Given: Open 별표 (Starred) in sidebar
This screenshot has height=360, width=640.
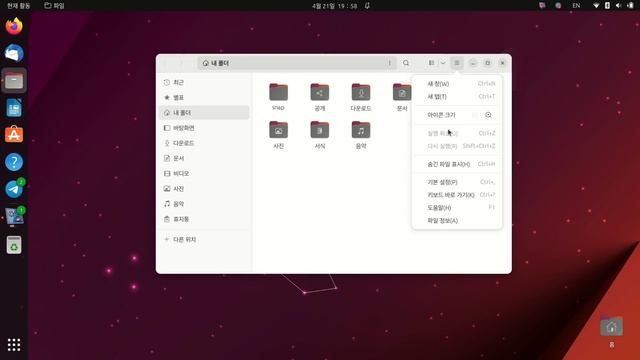Looking at the screenshot, I should pyautogui.click(x=204, y=98).
